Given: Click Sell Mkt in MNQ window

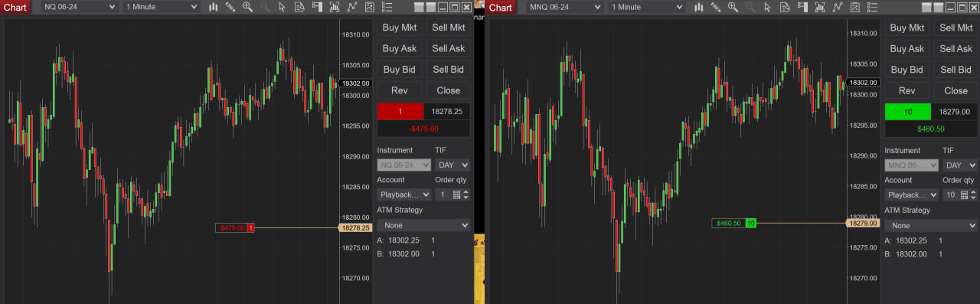Looking at the screenshot, I should tap(956, 28).
